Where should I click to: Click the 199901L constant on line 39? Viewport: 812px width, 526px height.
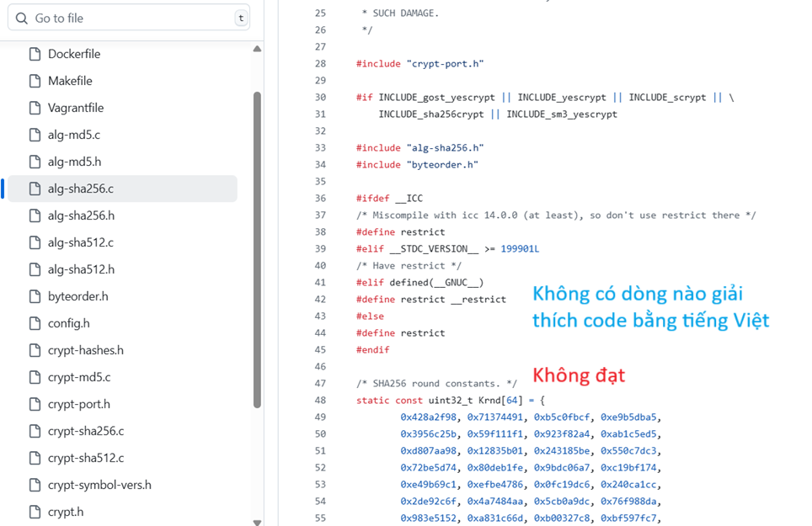coord(520,249)
